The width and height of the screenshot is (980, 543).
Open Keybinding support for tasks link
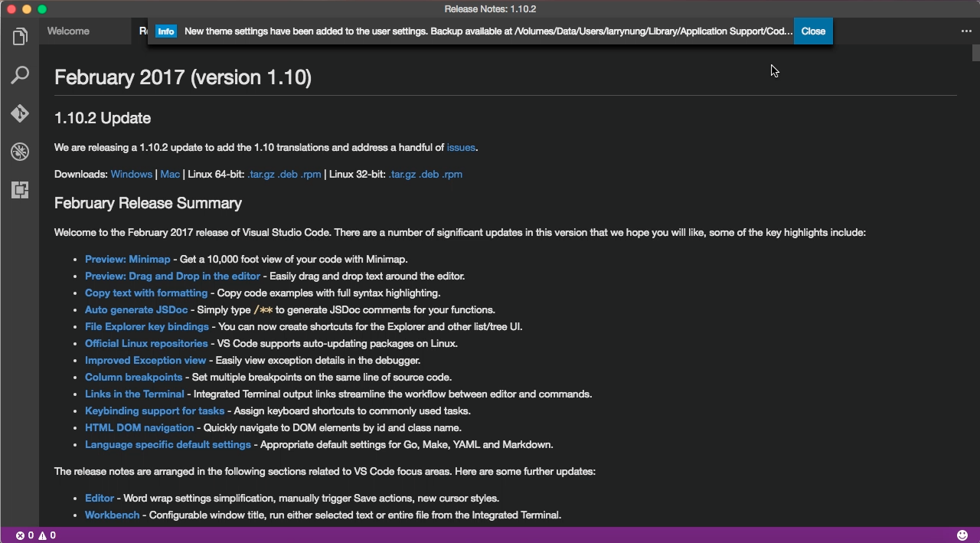pos(155,411)
